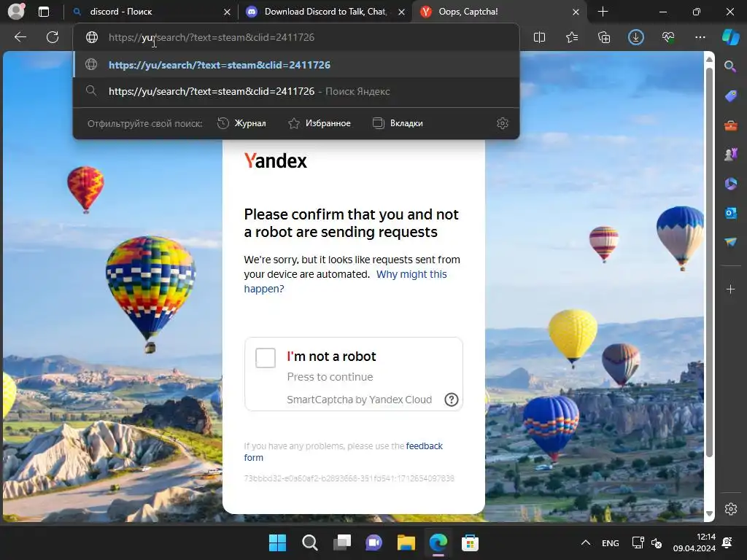Click the Microsoft Edge taskbar icon
The height and width of the screenshot is (560, 747).
[438, 542]
